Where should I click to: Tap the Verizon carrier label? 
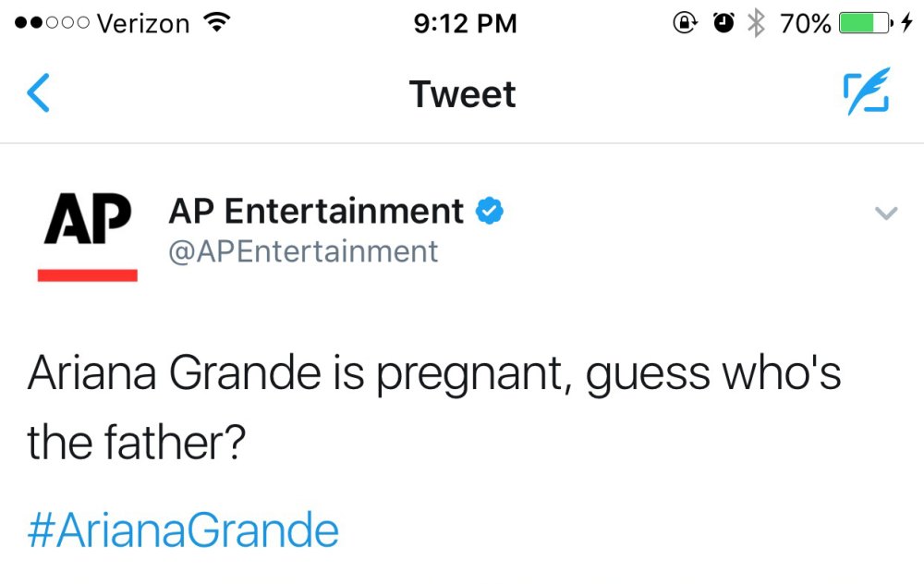pos(143,23)
